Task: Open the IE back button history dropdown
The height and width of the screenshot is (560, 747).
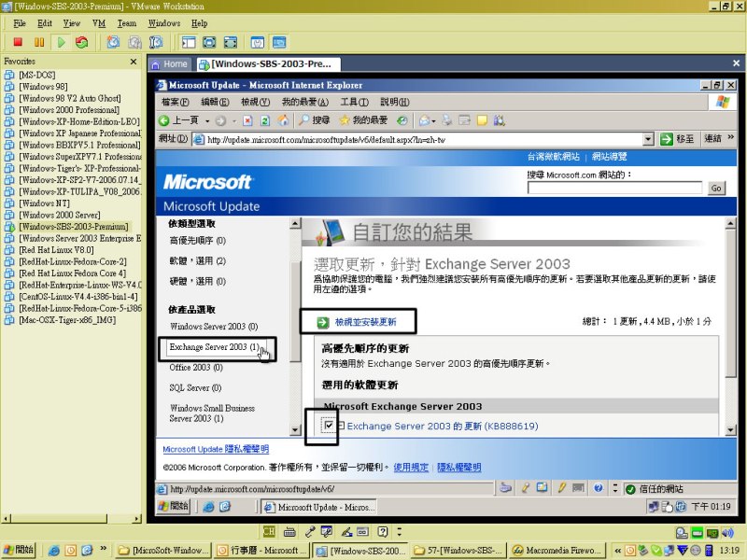Action: click(207, 121)
